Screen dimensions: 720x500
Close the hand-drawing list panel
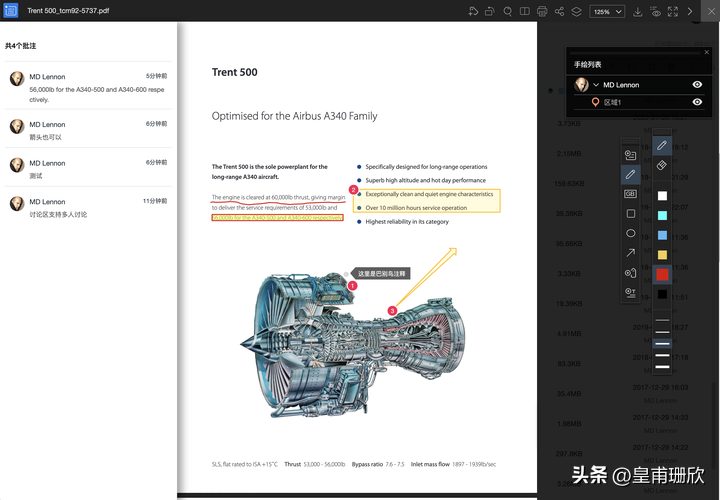coord(707,52)
